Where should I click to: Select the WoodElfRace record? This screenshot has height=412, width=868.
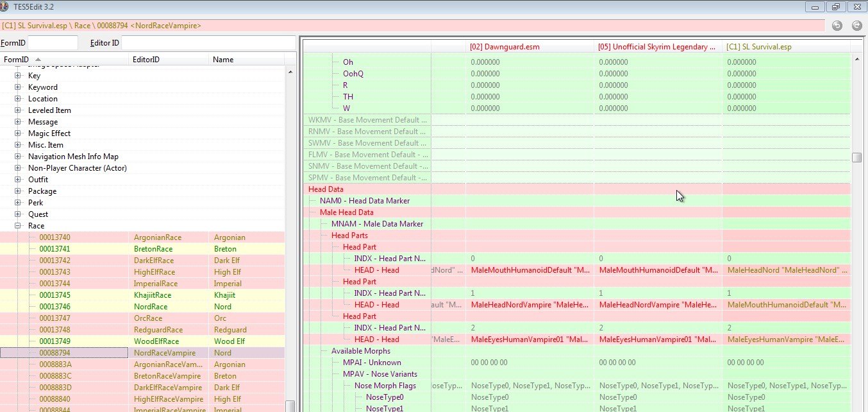pyautogui.click(x=142, y=341)
